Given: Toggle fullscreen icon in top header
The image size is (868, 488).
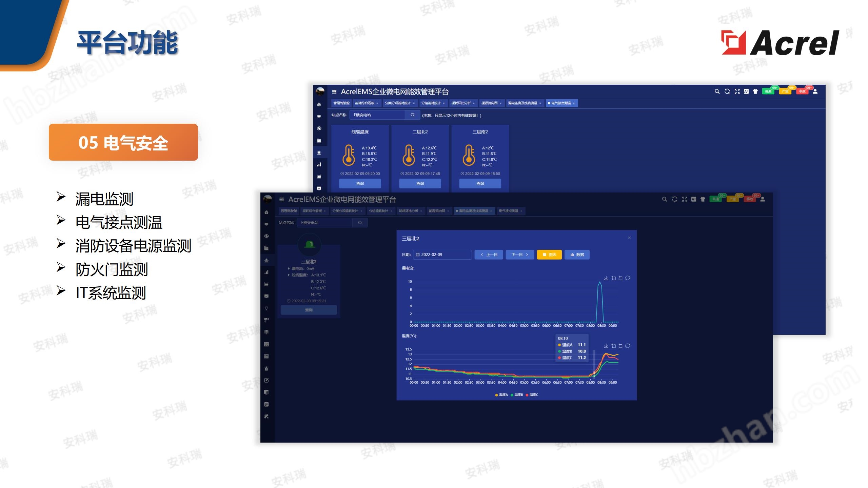Looking at the screenshot, I should point(737,91).
